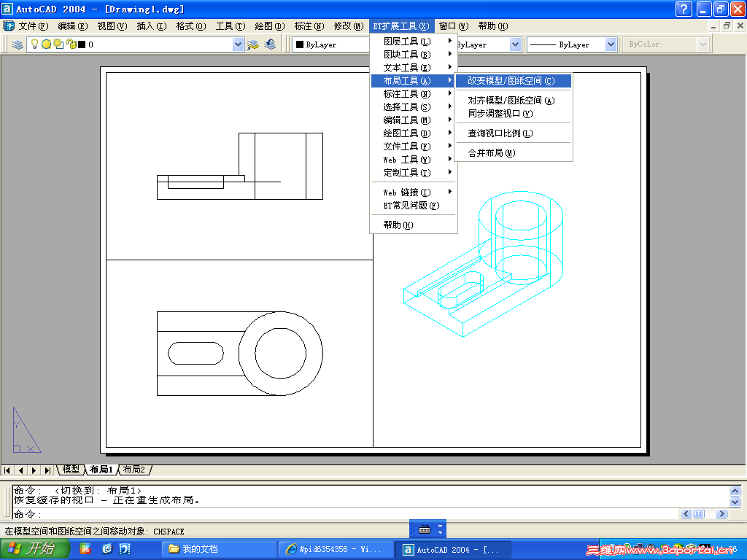Expand Web 工具(W) submenu

coord(414,160)
